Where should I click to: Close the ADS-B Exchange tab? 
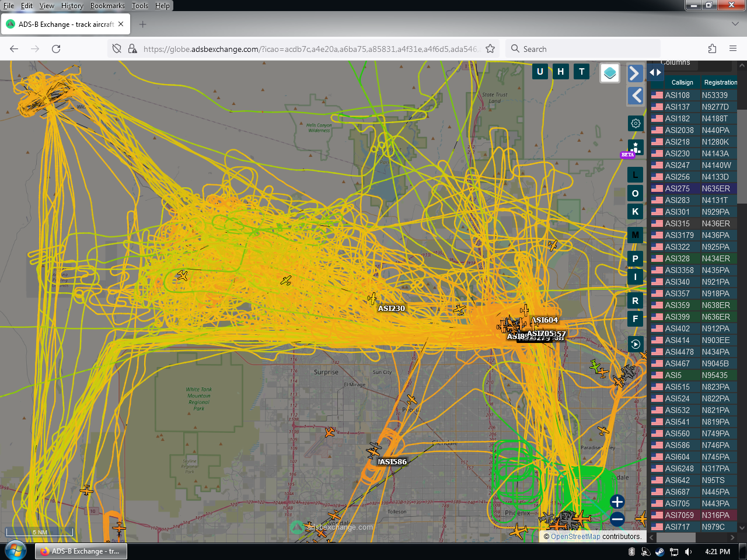[121, 24]
